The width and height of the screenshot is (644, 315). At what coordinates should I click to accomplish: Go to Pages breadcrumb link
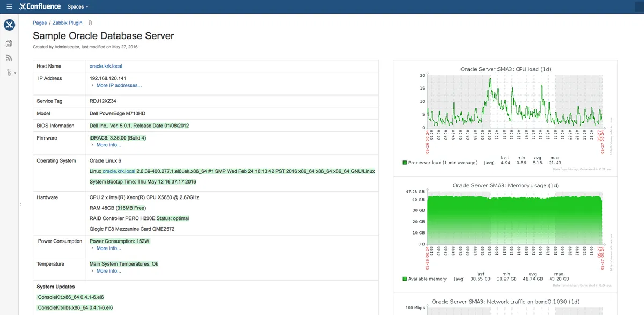[x=40, y=23]
